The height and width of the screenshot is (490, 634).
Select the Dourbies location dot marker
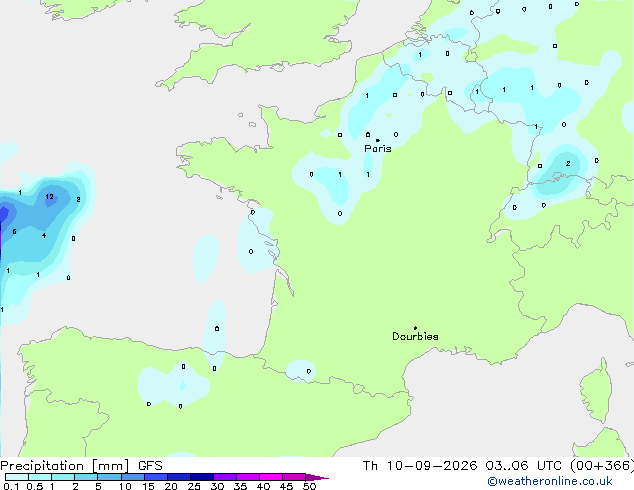(415, 328)
